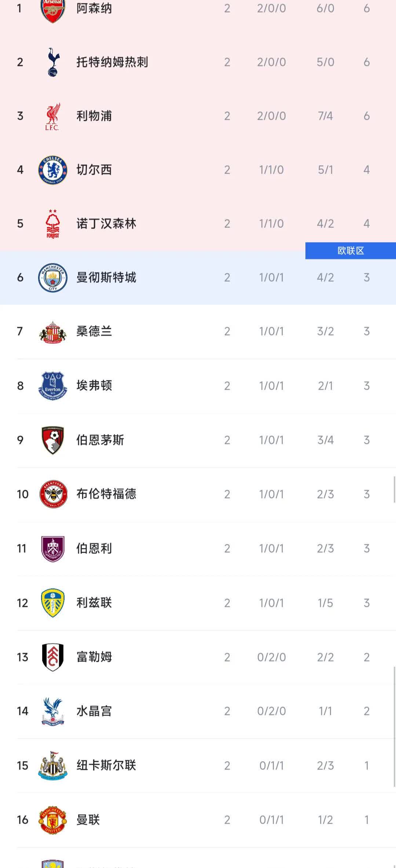Open the Liverpool L.F.C. crest

pos(53,116)
